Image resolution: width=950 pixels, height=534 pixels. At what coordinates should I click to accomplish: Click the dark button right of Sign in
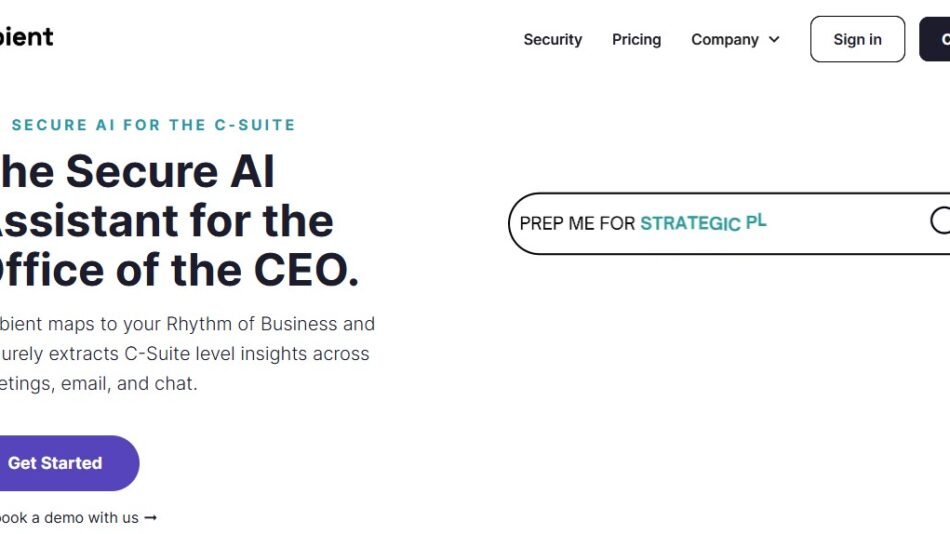tap(936, 40)
